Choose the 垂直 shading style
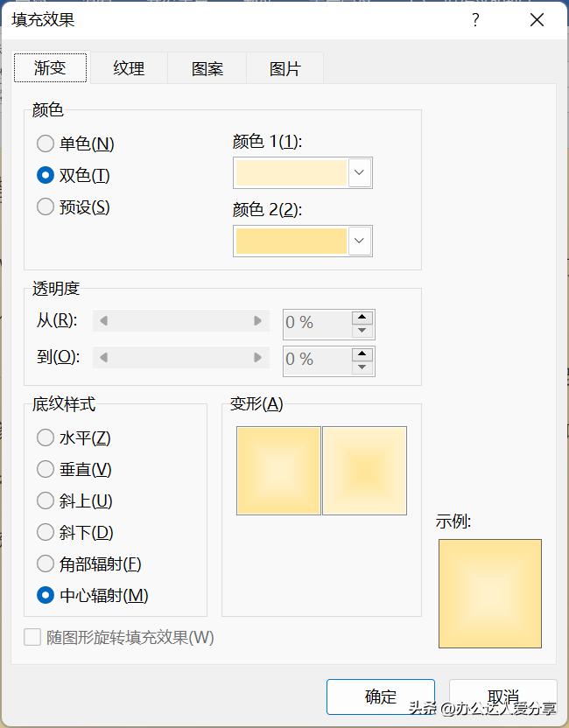The image size is (569, 728). tap(45, 469)
